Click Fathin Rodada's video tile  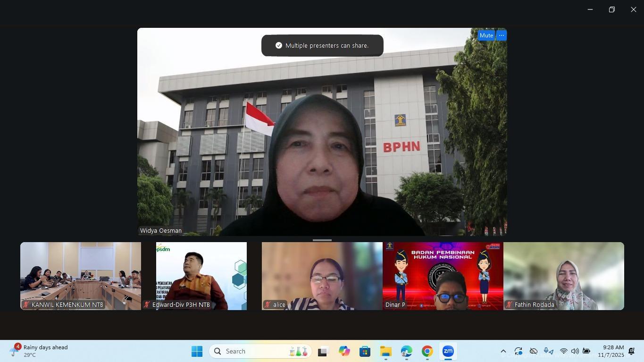pyautogui.click(x=563, y=276)
